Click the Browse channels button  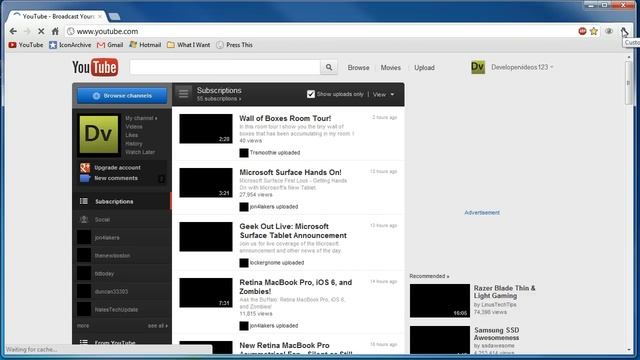pyautogui.click(x=122, y=96)
